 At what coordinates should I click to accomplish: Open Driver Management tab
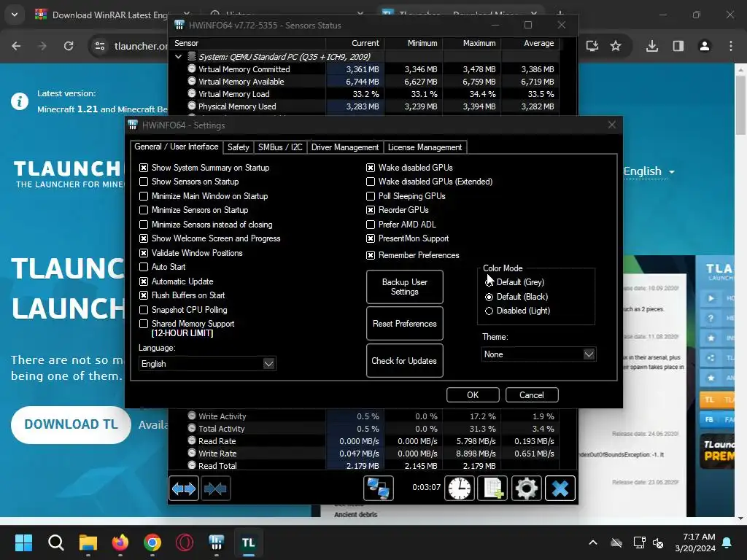[x=345, y=147]
